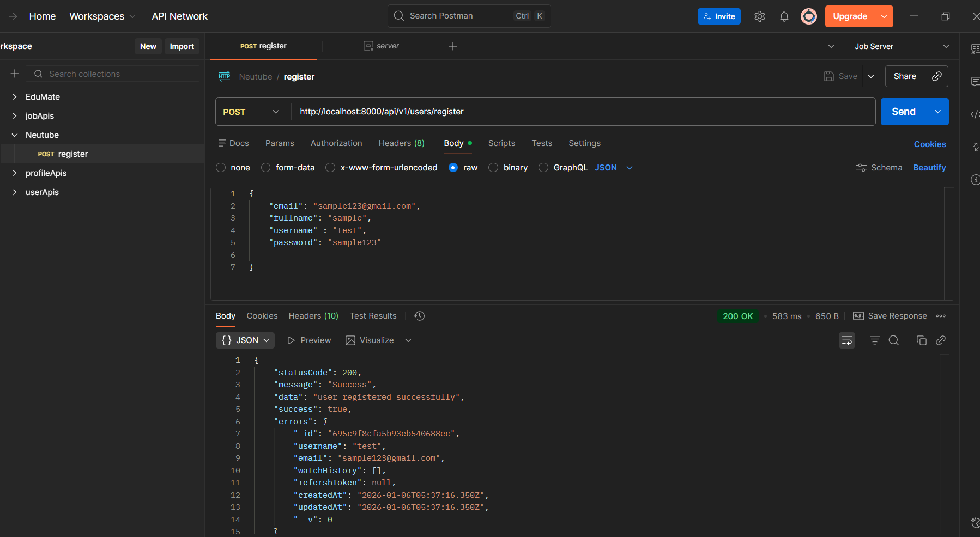Image resolution: width=980 pixels, height=537 pixels.
Task: Open the notifications bell
Action: (784, 16)
